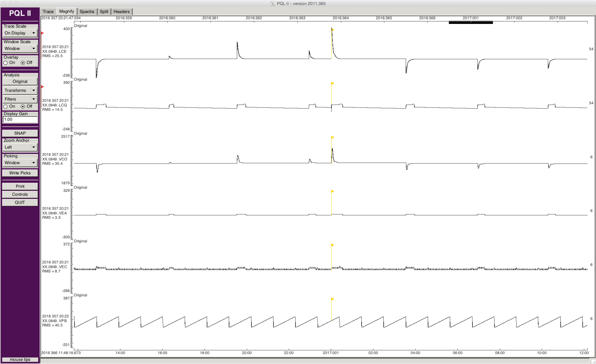Click the black time window bar in overview
596x364 pixels.
point(470,22)
